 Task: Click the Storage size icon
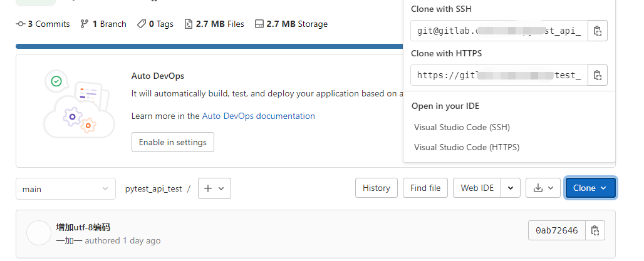[x=259, y=24]
